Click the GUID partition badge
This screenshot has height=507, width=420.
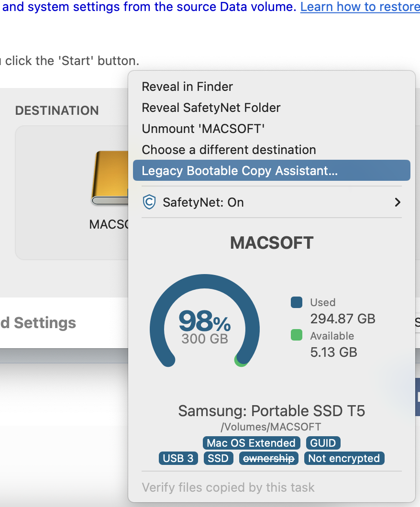[323, 442]
